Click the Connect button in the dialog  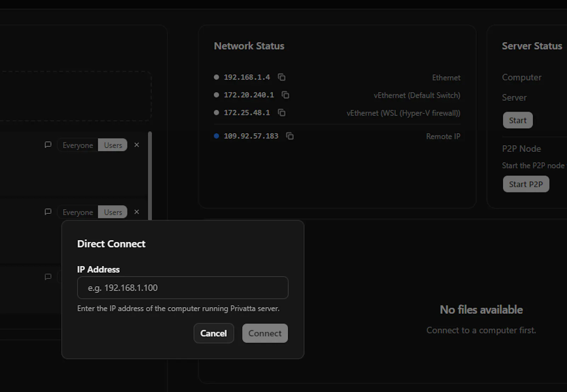265,333
